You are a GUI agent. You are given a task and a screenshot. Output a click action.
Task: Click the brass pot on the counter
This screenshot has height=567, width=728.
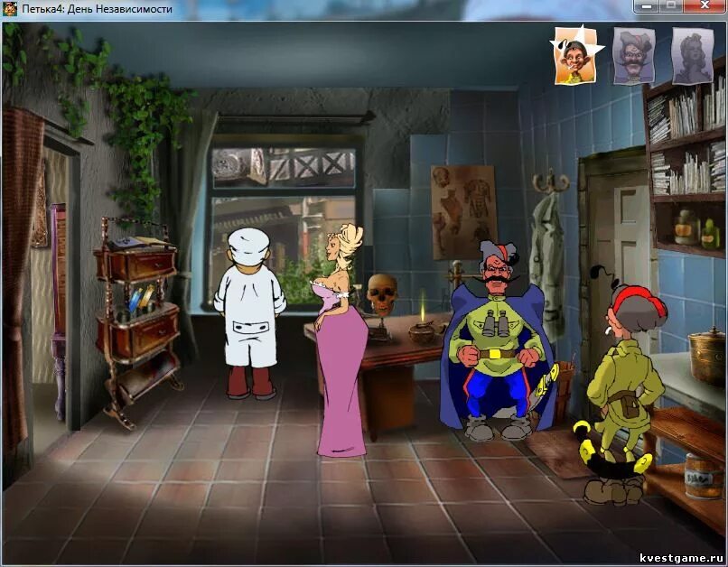click(707, 356)
